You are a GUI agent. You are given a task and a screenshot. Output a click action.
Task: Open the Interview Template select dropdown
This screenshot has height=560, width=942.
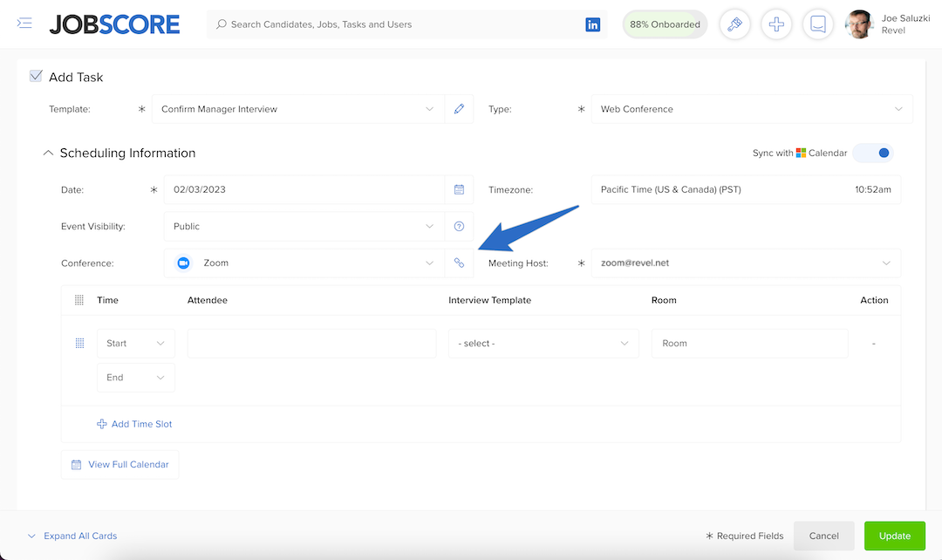pyautogui.click(x=543, y=343)
